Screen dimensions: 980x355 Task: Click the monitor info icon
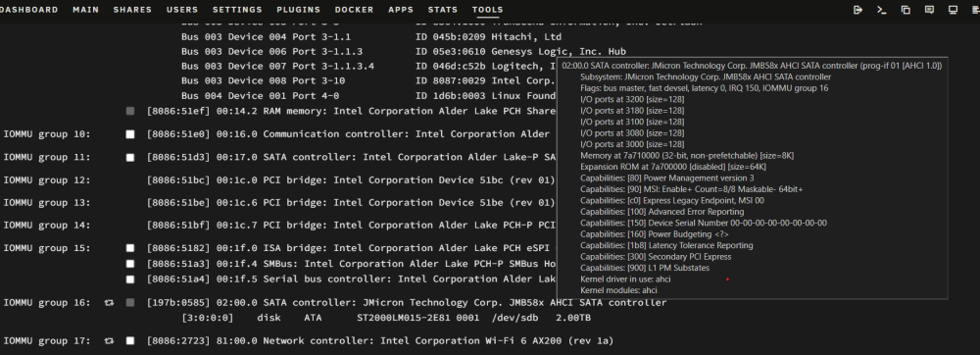(954, 10)
